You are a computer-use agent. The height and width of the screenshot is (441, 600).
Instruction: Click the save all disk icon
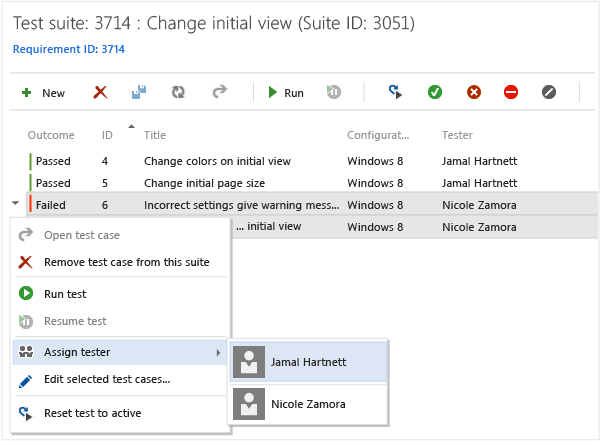139,92
